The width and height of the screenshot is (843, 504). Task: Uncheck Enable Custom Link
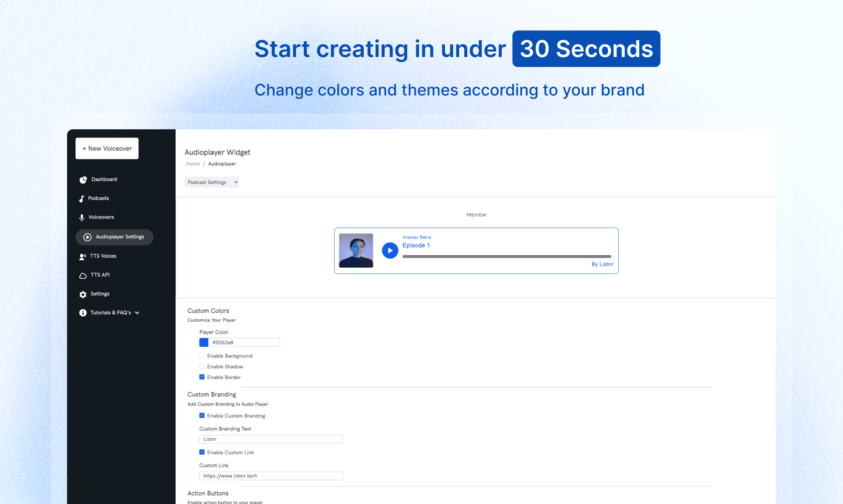pos(202,452)
